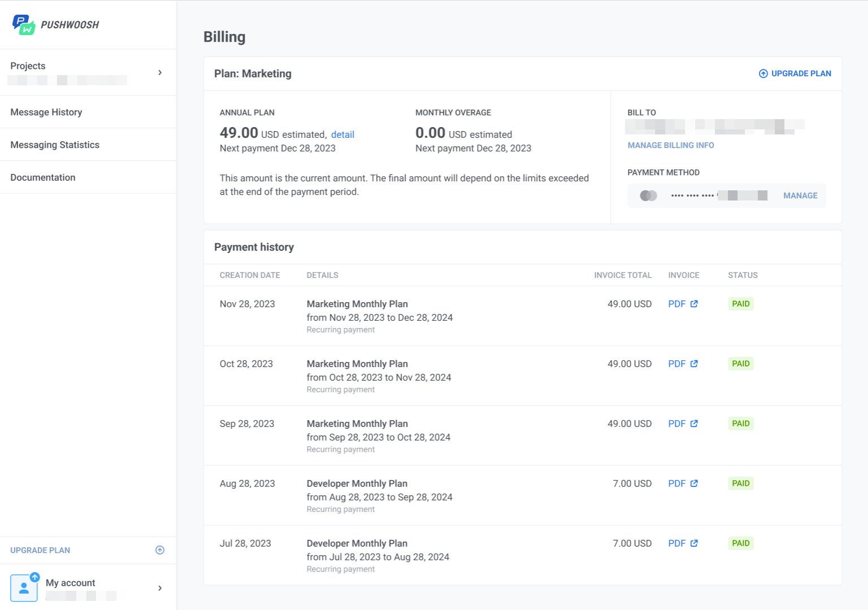The height and width of the screenshot is (610, 868).
Task: Open Message History
Action: (x=46, y=112)
